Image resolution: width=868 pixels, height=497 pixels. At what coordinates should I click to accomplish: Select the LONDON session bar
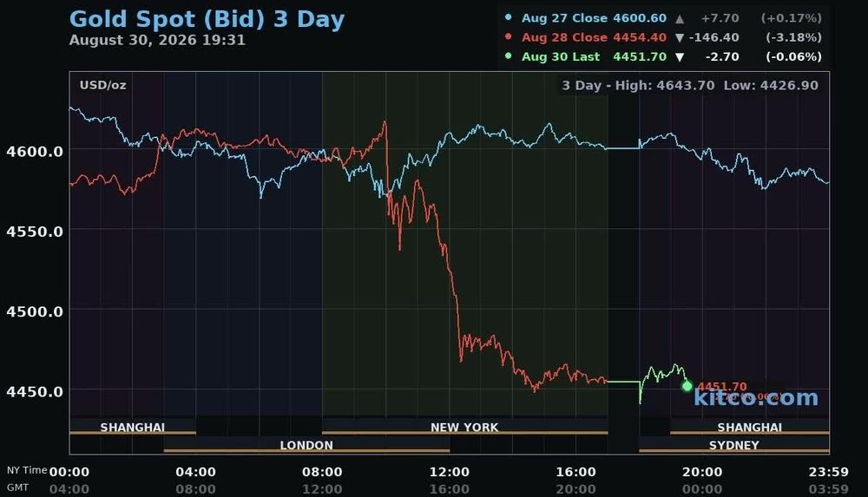pos(306,444)
